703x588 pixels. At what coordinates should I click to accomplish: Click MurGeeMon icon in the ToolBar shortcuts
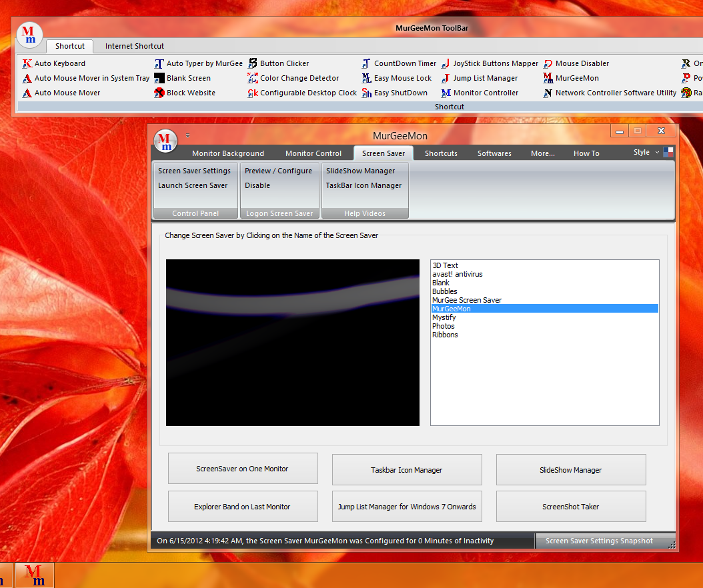point(548,79)
